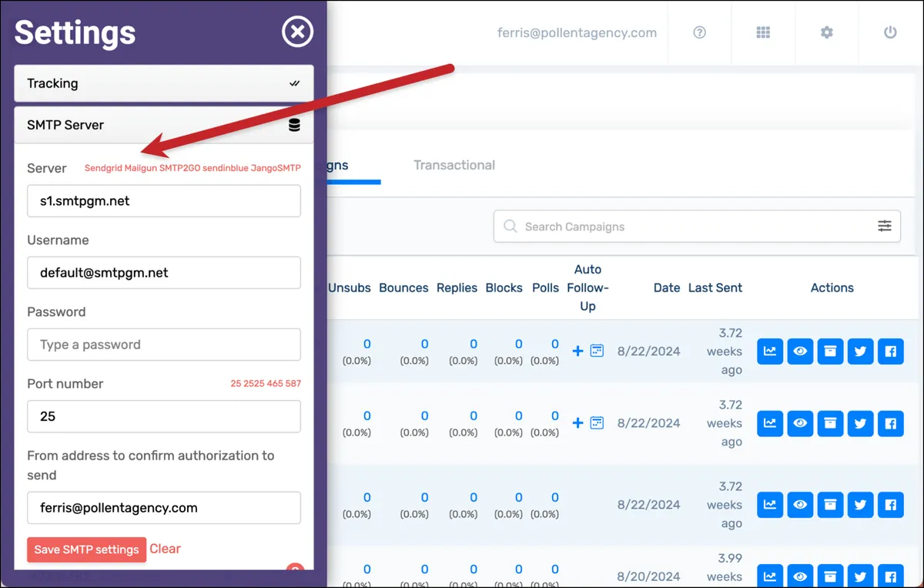Image resolution: width=924 pixels, height=588 pixels.
Task: Open the help question mark icon
Action: pyautogui.click(x=699, y=32)
